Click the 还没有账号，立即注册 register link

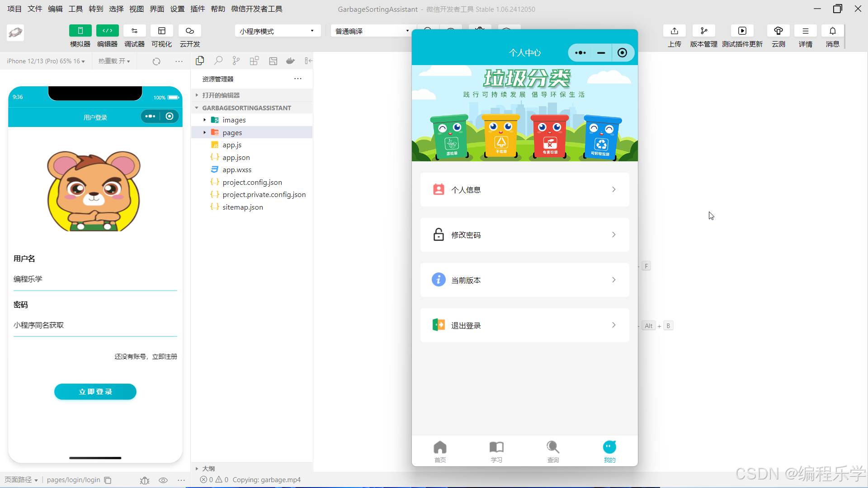146,357
